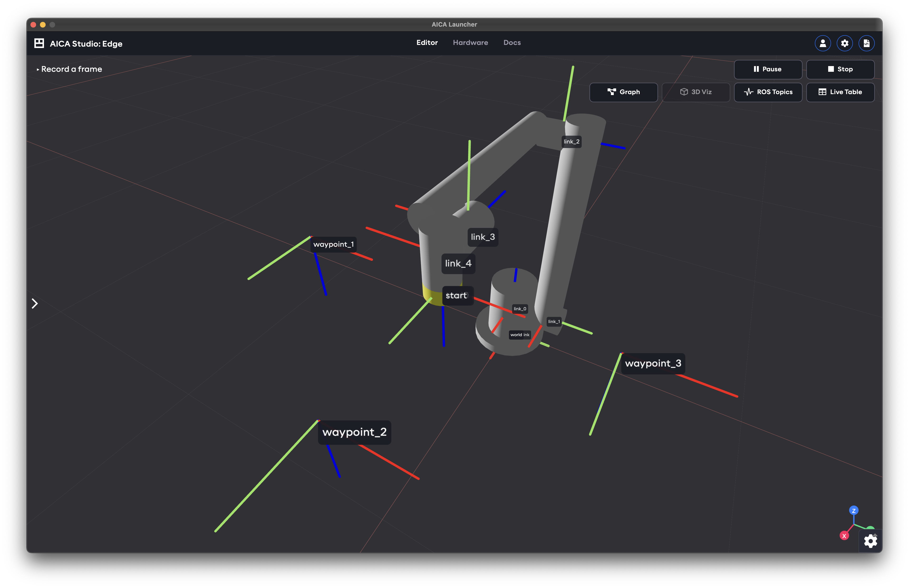Click the link_1 frame label
Viewport: 909px width, 588px height.
554,322
